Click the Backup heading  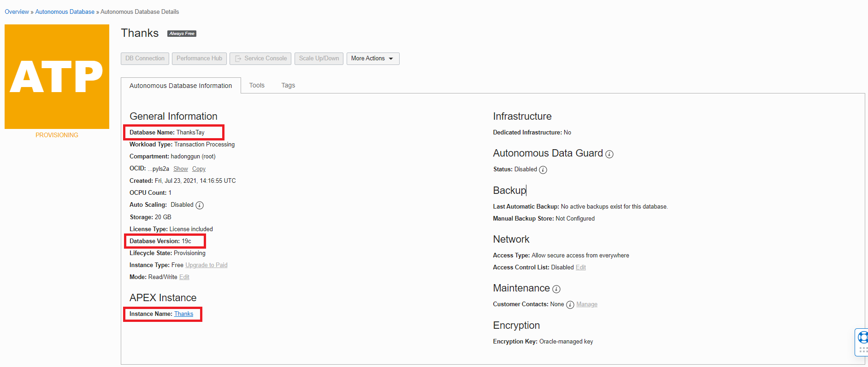coord(509,191)
